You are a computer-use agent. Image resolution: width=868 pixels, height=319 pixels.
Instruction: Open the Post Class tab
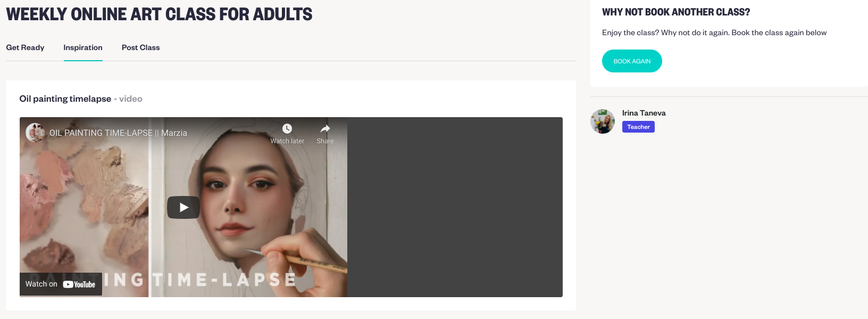click(x=140, y=47)
